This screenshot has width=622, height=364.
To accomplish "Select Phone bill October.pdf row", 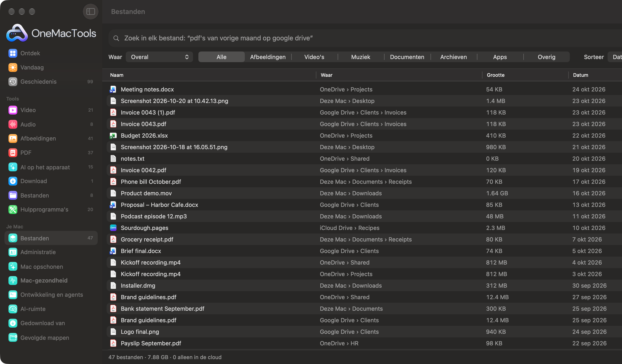I will [364, 182].
